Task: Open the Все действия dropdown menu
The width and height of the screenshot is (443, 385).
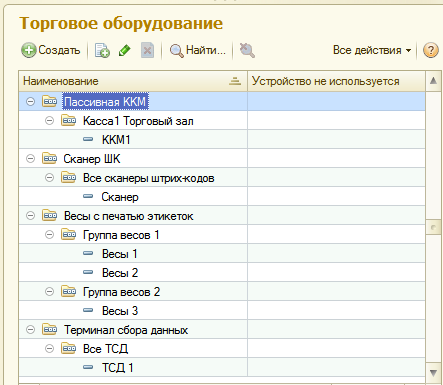Action: pyautogui.click(x=372, y=50)
